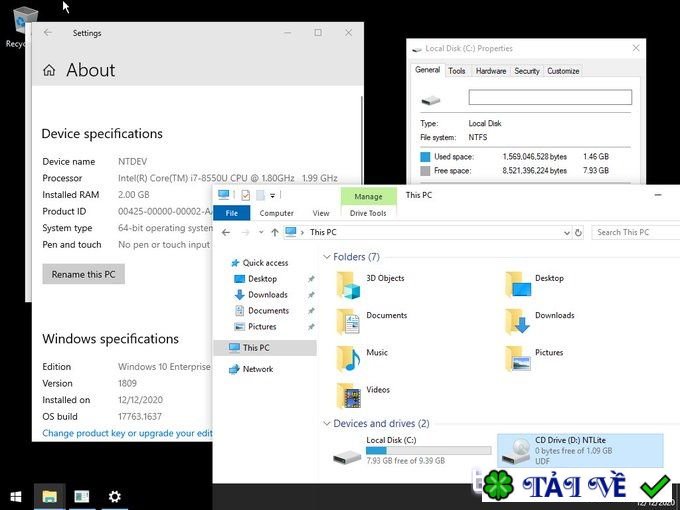
Task: Click the Free space gray color swatch
Action: (425, 170)
